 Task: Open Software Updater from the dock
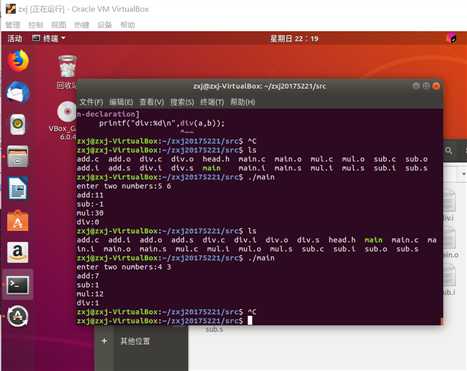18,316
